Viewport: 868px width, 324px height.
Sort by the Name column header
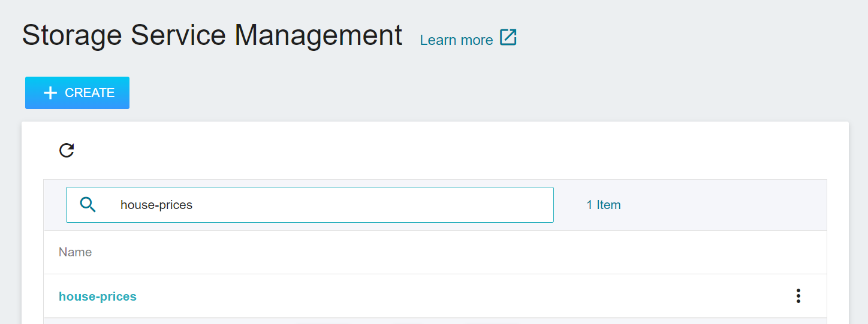click(75, 252)
